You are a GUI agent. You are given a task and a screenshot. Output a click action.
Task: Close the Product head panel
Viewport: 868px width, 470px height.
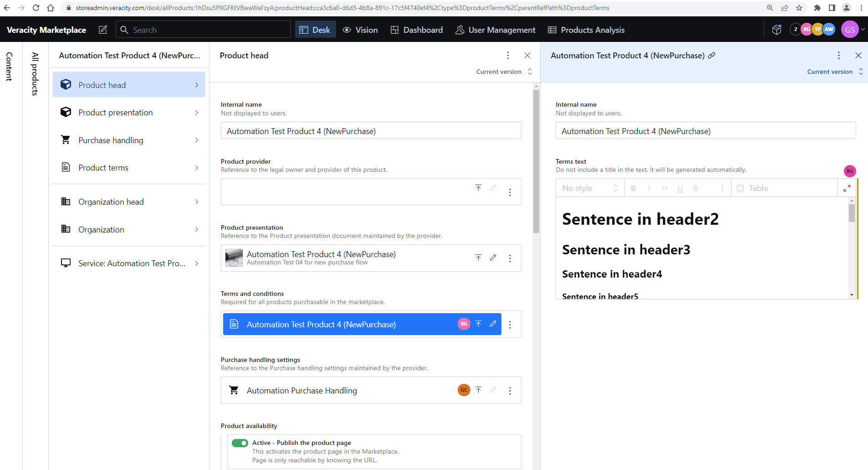click(x=527, y=56)
